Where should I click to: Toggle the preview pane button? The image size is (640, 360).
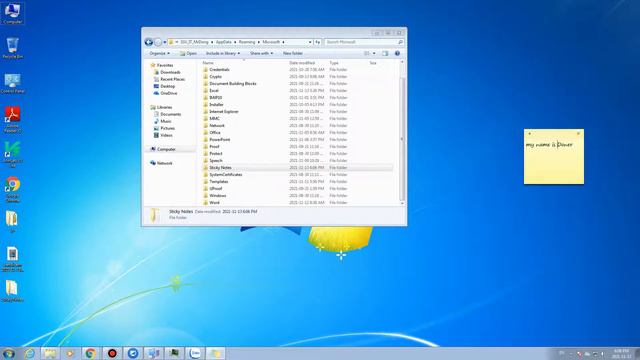(385, 53)
